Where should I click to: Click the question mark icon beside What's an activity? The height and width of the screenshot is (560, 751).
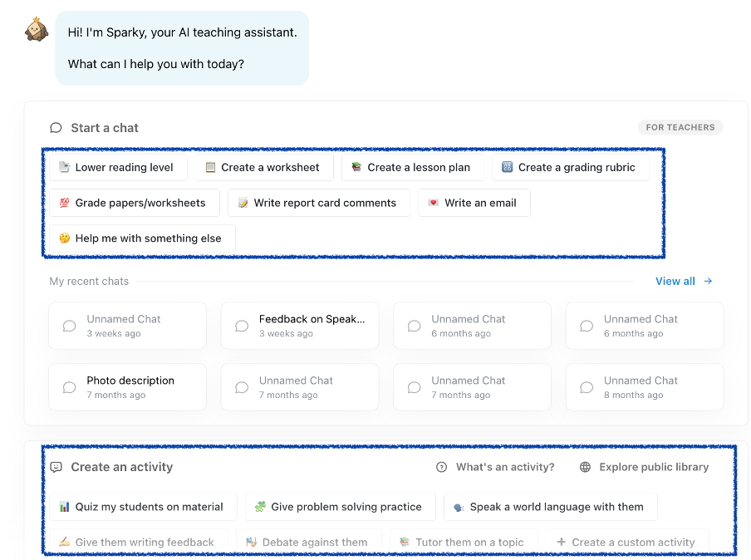point(442,467)
